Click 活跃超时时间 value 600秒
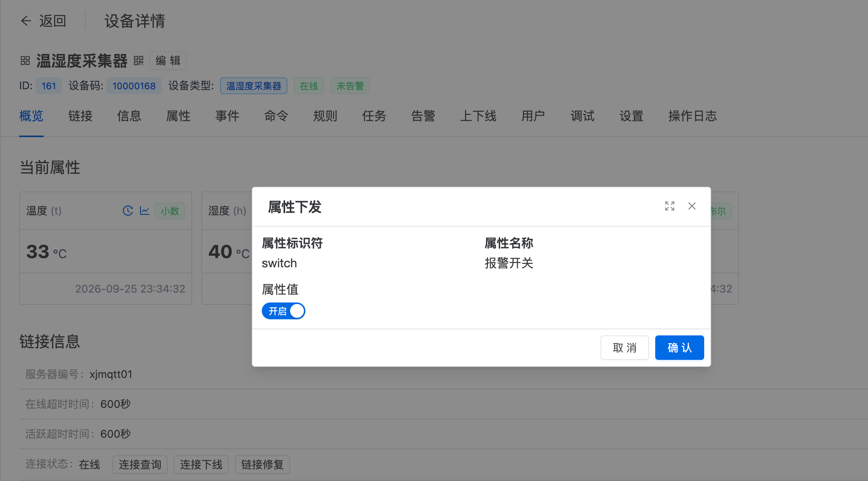The image size is (868, 481). [116, 434]
